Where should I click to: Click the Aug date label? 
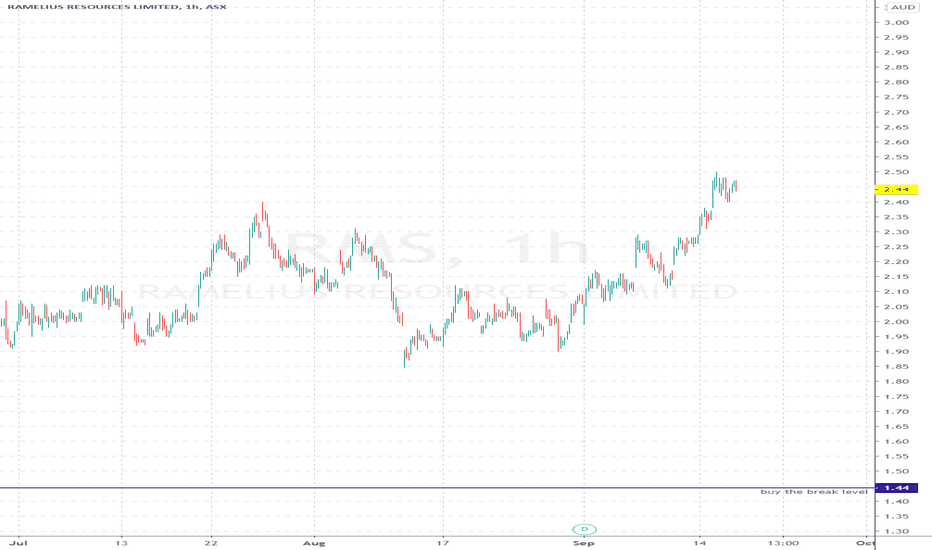(314, 543)
